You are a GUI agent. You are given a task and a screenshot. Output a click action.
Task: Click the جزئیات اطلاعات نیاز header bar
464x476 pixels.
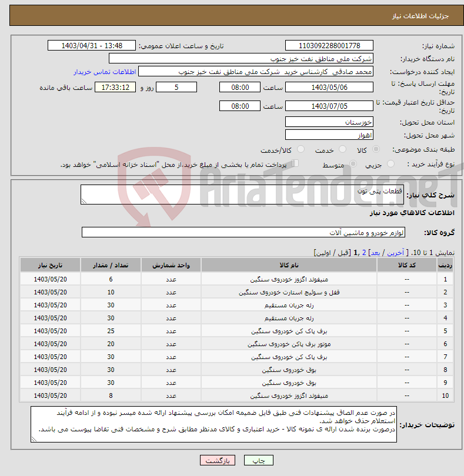(236, 15)
